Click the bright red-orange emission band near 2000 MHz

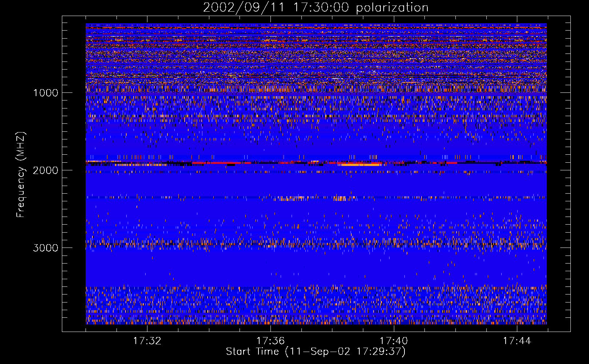click(x=316, y=163)
